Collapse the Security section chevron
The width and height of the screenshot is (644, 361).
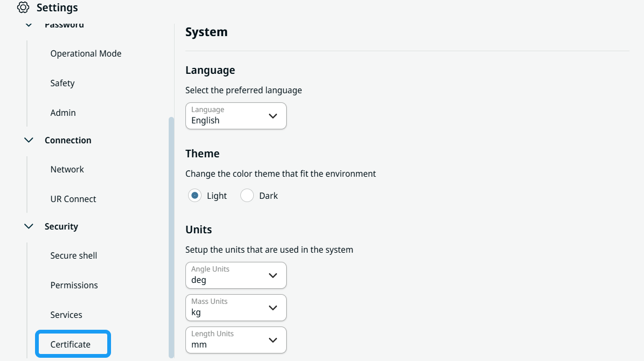click(x=29, y=226)
